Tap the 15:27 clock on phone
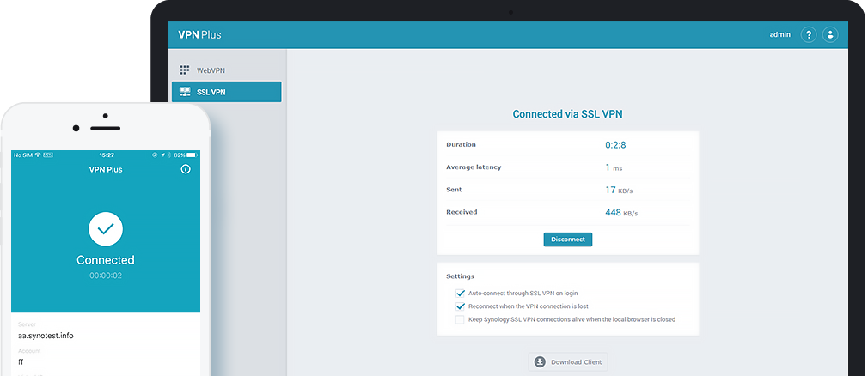This screenshot has height=376, width=868. tap(107, 155)
